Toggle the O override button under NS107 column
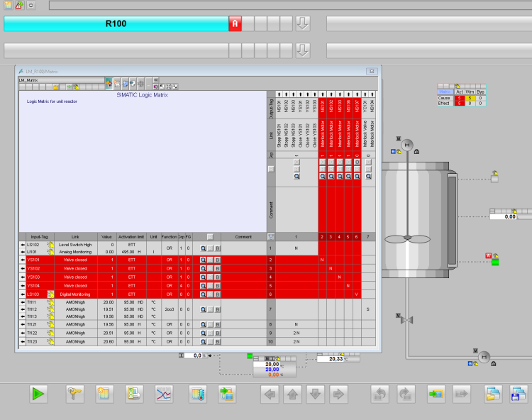Screen dimensions: 532x420 coord(357,162)
